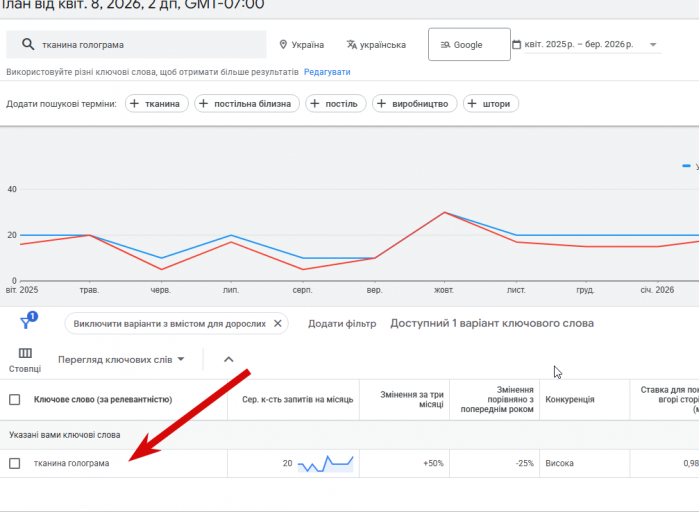Screen dimensions: 699x512
Task: Sort by 'Ключове слово (за релевантністю)' column
Action: tap(103, 400)
